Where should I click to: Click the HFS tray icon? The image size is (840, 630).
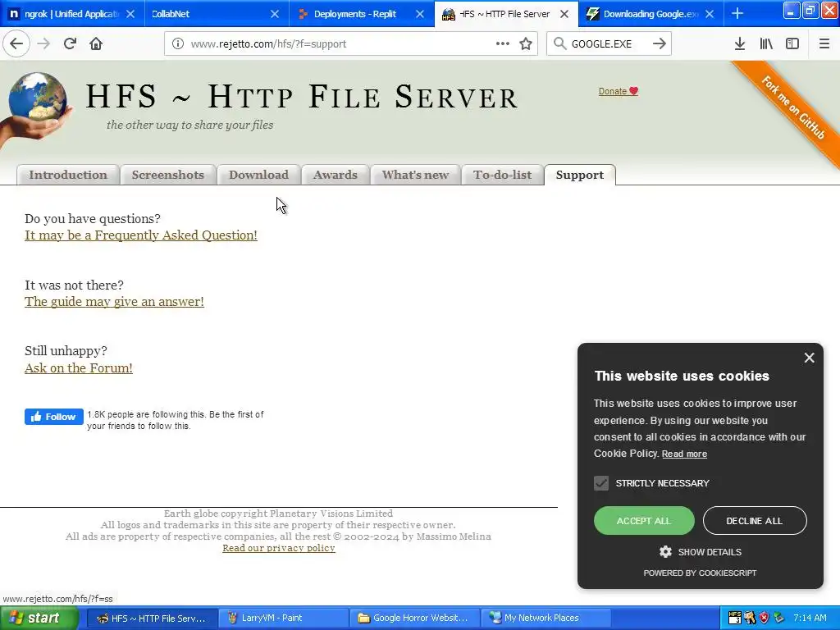pos(735,618)
